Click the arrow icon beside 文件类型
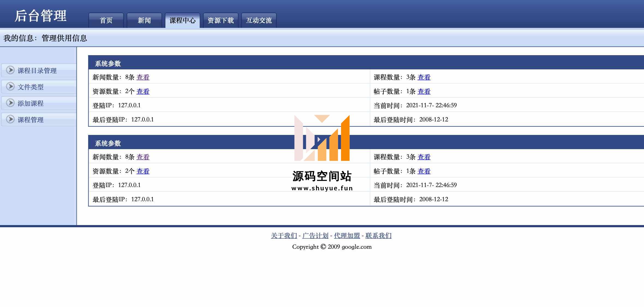 pos(10,87)
